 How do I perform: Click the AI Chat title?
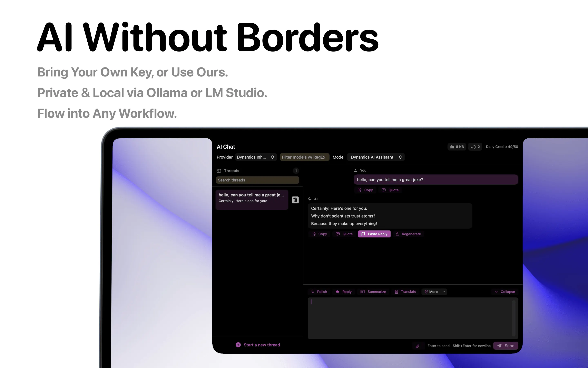[x=226, y=147]
